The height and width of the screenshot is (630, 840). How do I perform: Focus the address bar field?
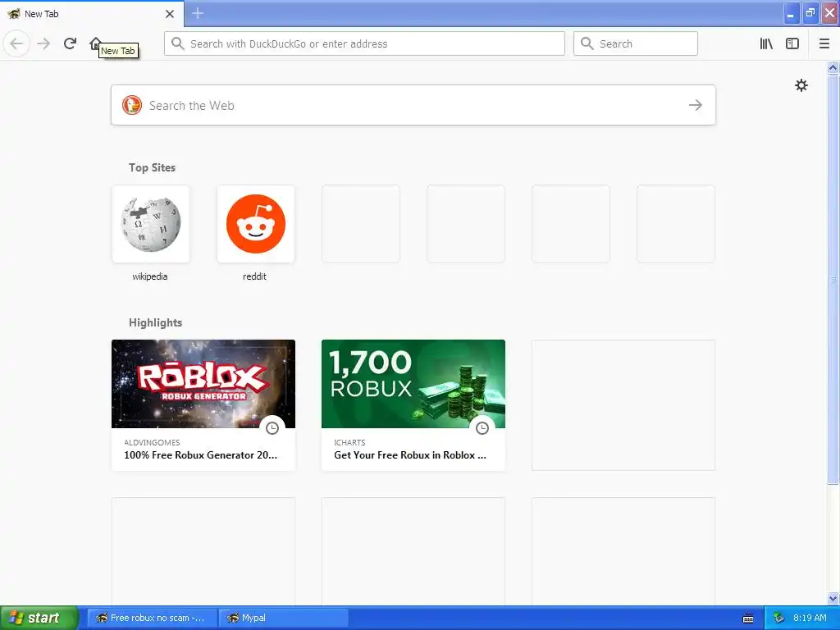click(x=364, y=43)
